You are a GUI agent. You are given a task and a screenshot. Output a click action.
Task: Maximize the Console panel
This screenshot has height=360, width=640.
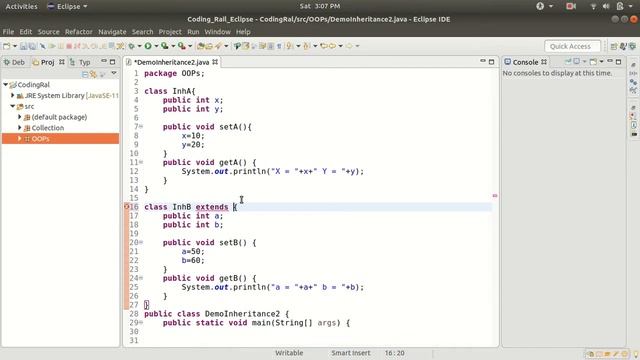click(x=618, y=62)
